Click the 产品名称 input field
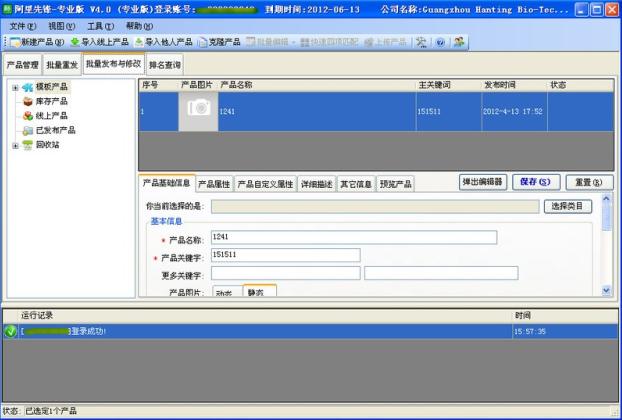This screenshot has height=420, width=622. tap(354, 237)
